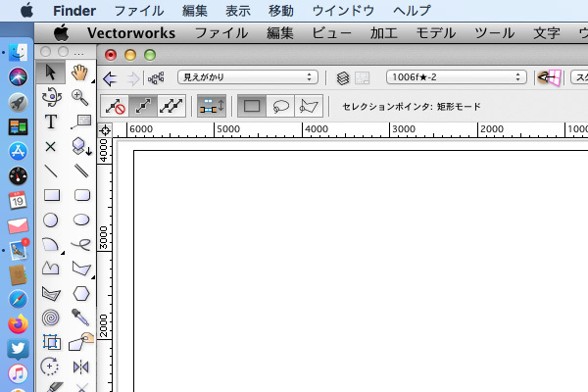Go to the previous view arrow
The image size is (588, 392).
pos(110,78)
